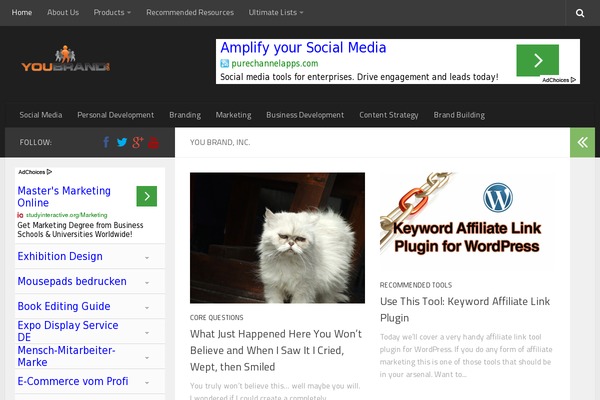
Task: Open the Expo Display Service DE link
Action: tap(68, 331)
